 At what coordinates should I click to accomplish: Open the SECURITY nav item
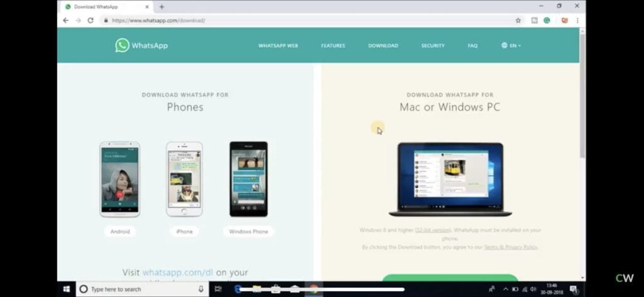click(433, 46)
